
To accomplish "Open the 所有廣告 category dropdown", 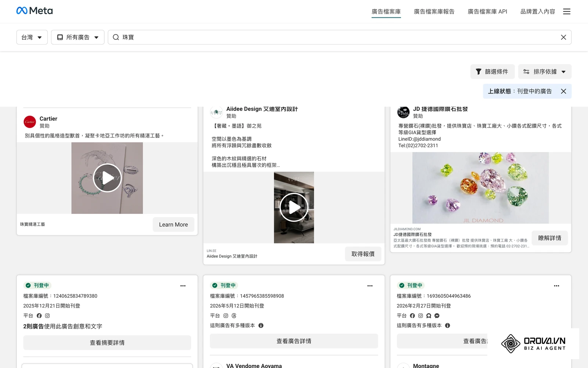I will tap(78, 37).
